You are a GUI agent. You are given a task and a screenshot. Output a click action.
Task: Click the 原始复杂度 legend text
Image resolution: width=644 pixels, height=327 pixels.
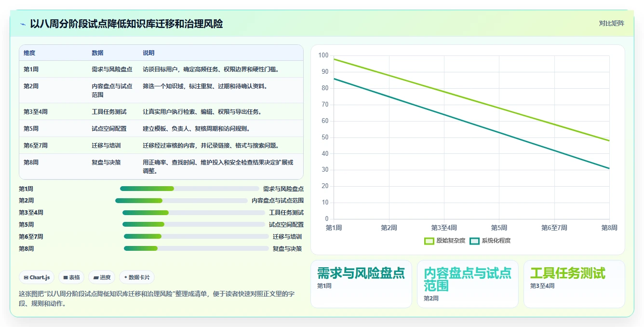click(451, 241)
